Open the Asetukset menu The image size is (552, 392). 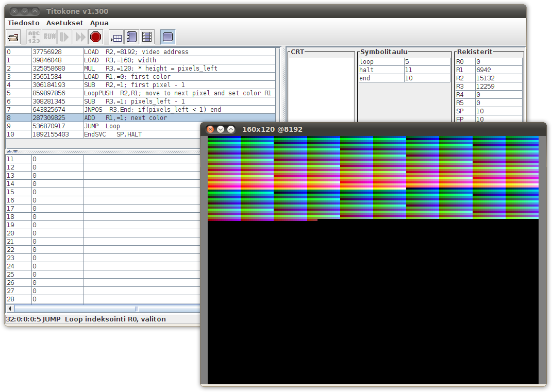click(65, 23)
